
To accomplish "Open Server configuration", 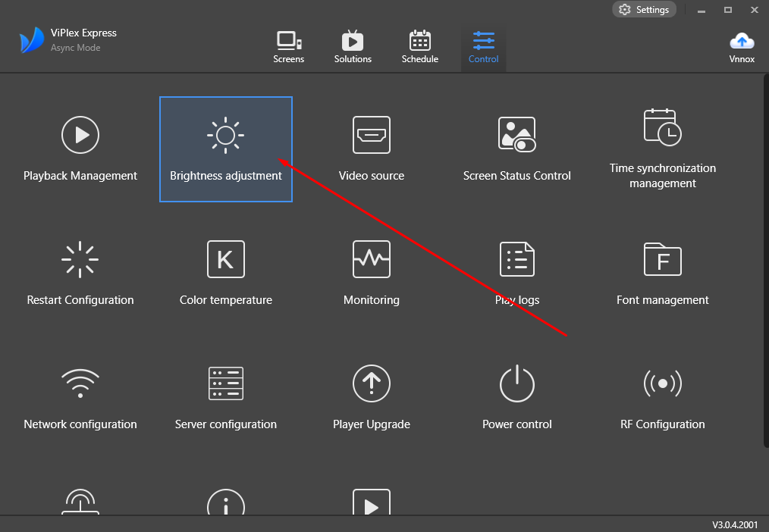I will 225,399.
